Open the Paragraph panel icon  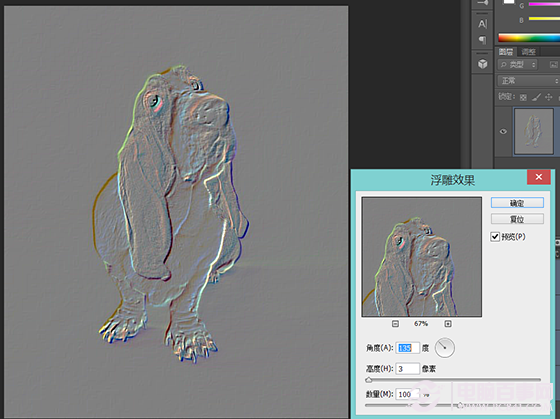tap(482, 39)
